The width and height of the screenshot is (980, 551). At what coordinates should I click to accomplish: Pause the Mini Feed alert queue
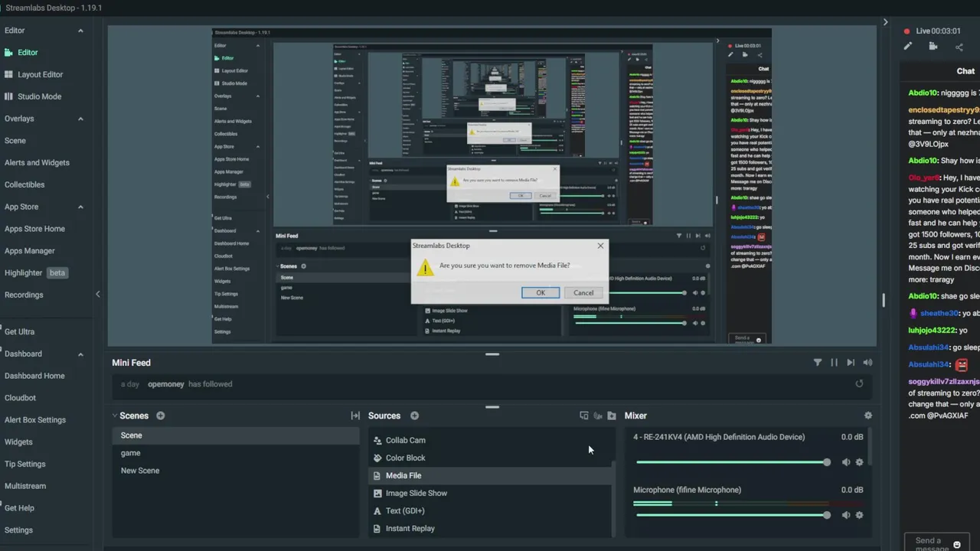pyautogui.click(x=834, y=363)
